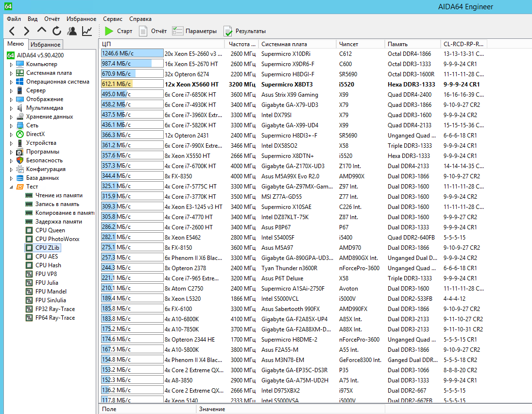The image size is (532, 414).
Task: Open the Сервис menu
Action: pyautogui.click(x=113, y=19)
